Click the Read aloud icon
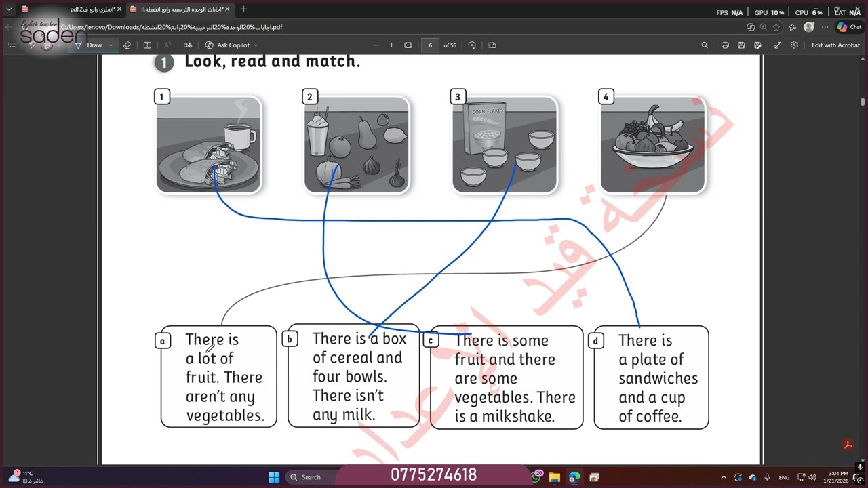This screenshot has height=488, width=868. pyautogui.click(x=167, y=45)
